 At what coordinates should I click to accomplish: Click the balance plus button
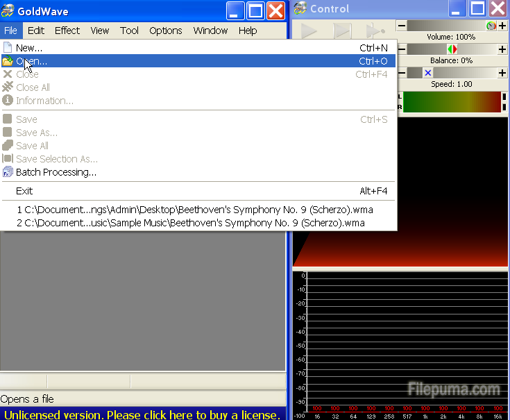point(502,49)
